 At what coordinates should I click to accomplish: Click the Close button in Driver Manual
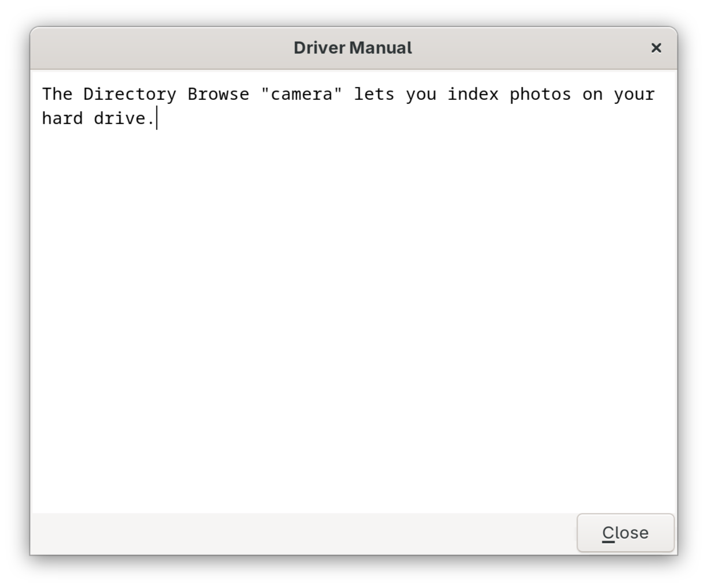click(625, 533)
